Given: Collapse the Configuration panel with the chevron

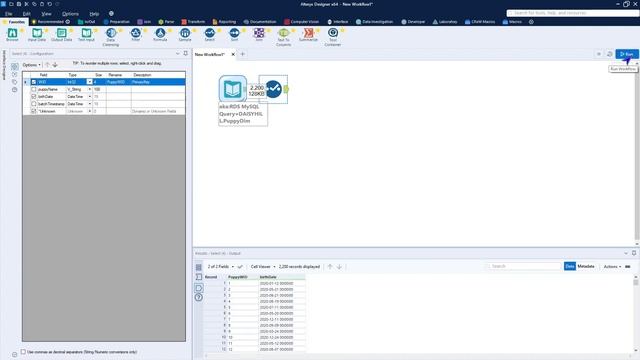Looking at the screenshot, I should point(178,53).
